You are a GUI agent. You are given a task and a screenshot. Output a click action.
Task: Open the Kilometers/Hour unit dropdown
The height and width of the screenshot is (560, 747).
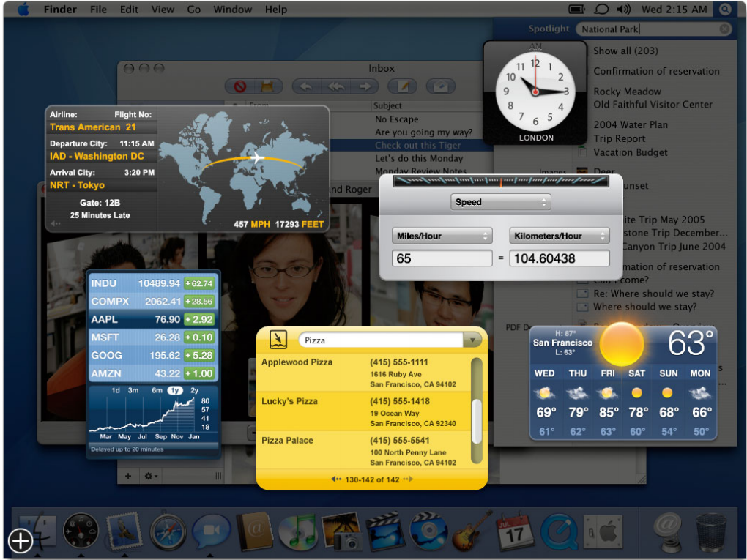pyautogui.click(x=559, y=236)
